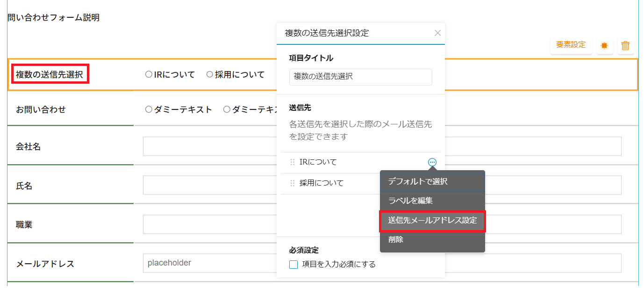
Task: Click the 複数の送信先選択 field label
Action: coord(50,75)
